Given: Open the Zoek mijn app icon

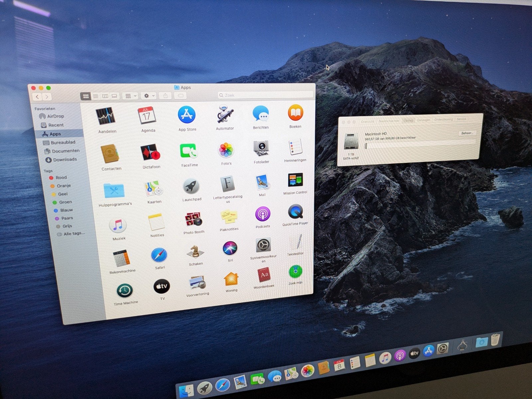Looking at the screenshot, I should click(x=295, y=272).
